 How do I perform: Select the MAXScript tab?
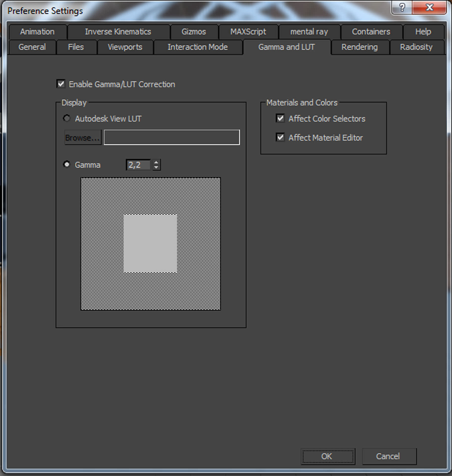pyautogui.click(x=248, y=32)
